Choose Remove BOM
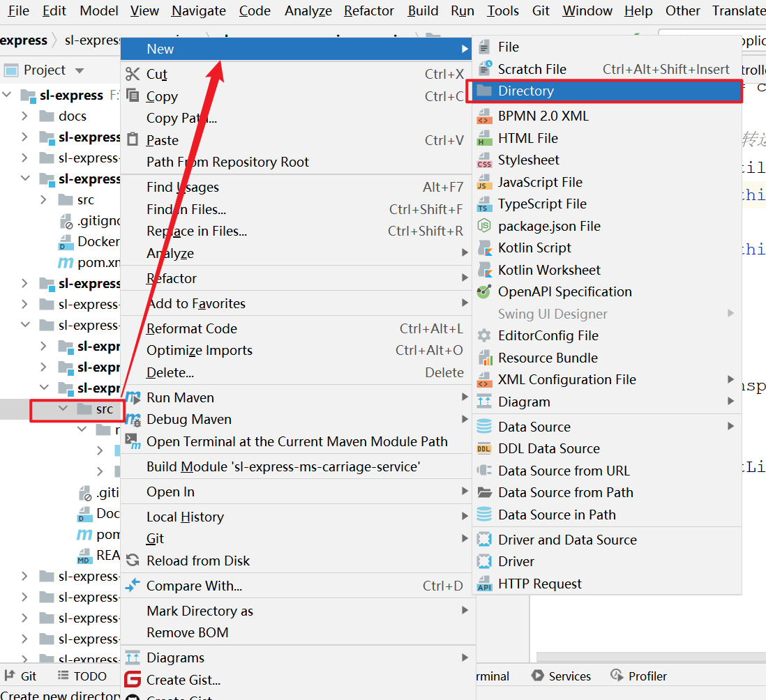 297,632
